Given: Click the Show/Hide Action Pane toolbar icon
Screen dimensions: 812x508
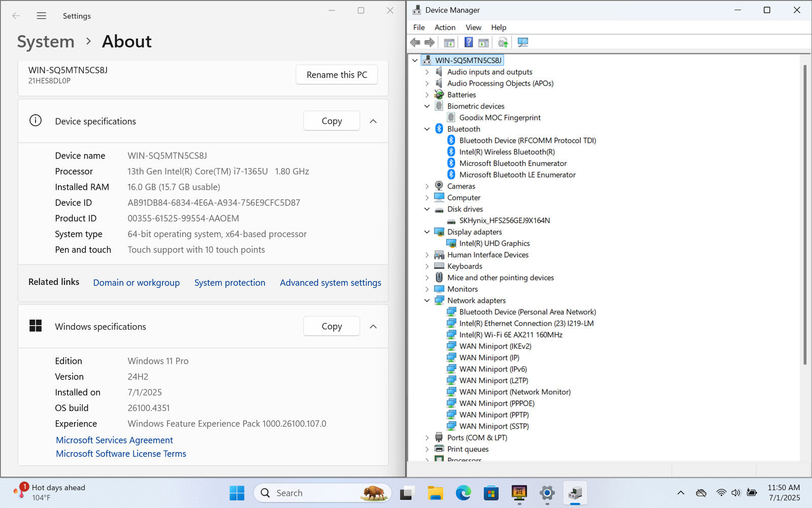Looking at the screenshot, I should pyautogui.click(x=484, y=42).
